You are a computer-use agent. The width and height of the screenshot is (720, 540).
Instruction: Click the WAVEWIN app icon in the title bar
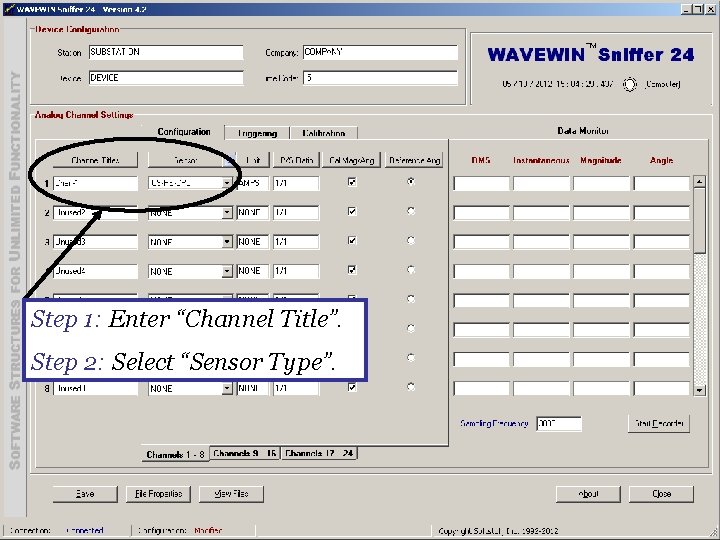point(9,9)
